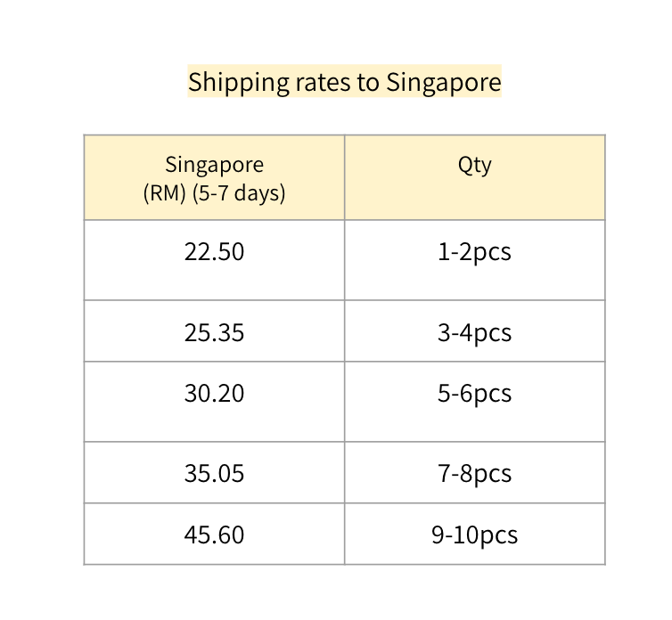Click the column divider between the header cells
Viewport: 672px width, 620px height.
pyautogui.click(x=345, y=177)
